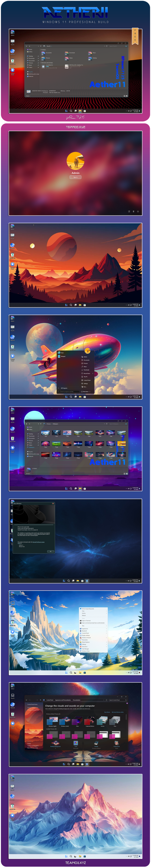Click the Start menu search programs box

click(69, 392)
